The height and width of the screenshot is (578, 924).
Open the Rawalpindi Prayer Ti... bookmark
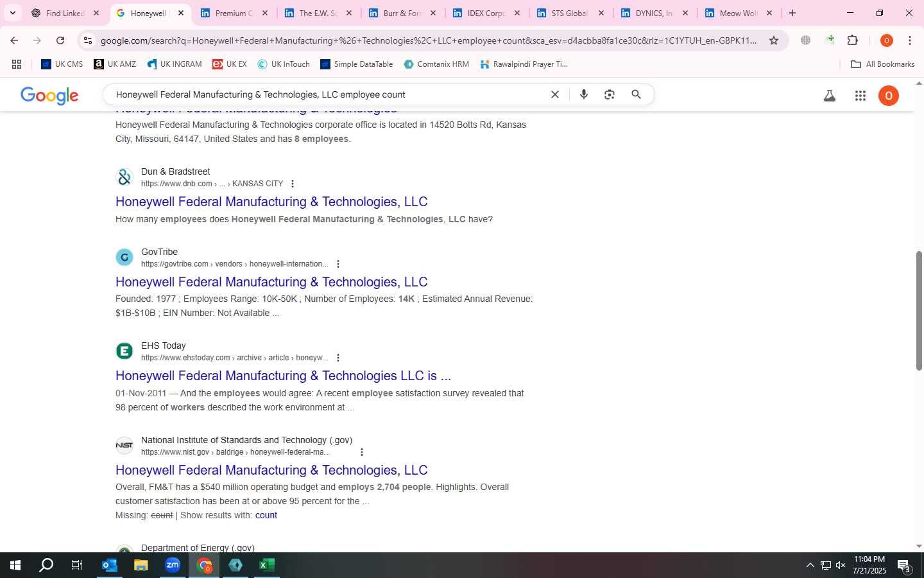click(x=524, y=64)
